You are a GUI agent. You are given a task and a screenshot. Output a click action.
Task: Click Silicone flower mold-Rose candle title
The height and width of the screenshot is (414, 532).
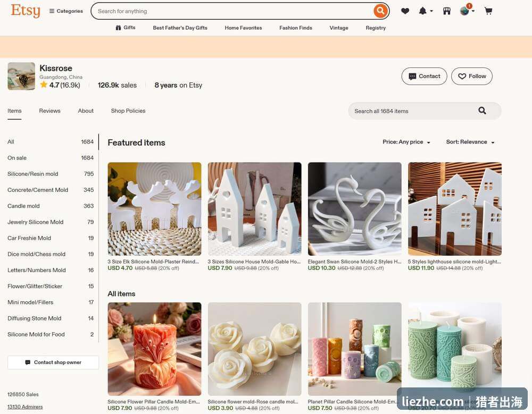coord(253,402)
